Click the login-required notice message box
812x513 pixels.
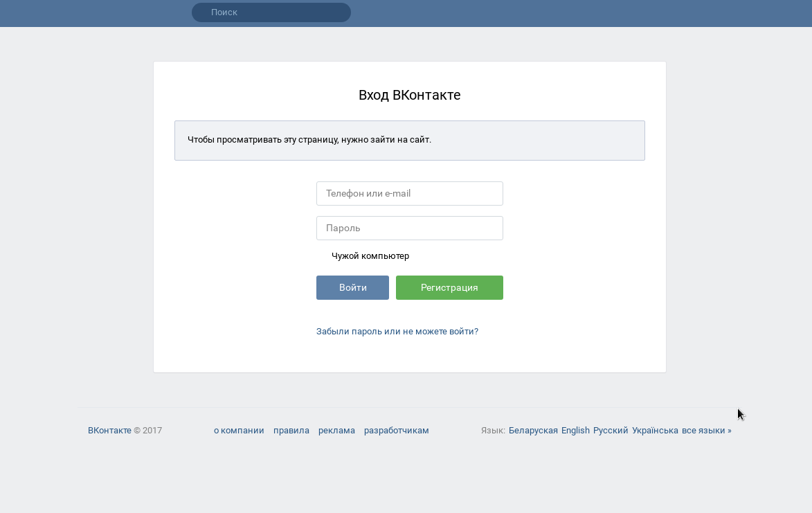tap(409, 141)
